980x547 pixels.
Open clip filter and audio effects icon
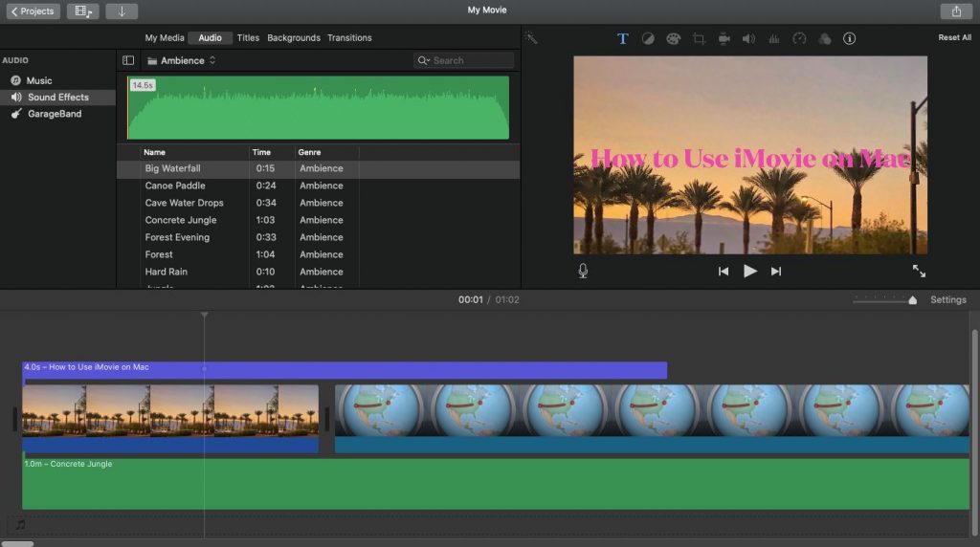tap(825, 38)
